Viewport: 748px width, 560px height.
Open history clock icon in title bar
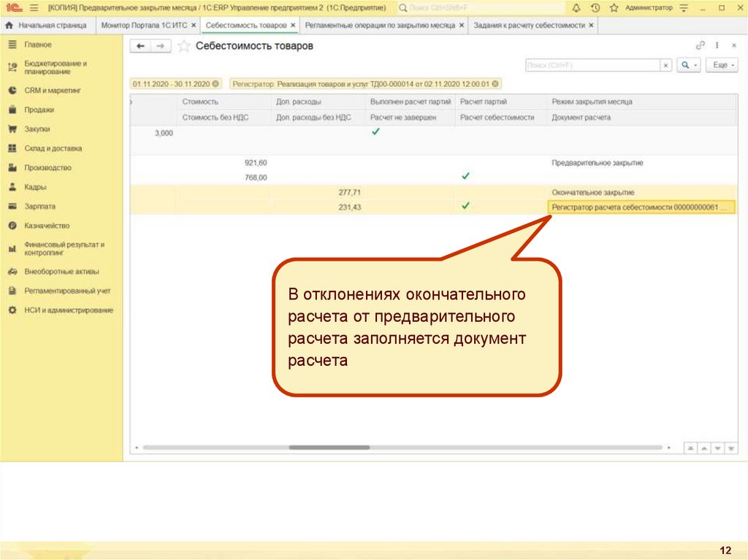pos(595,7)
